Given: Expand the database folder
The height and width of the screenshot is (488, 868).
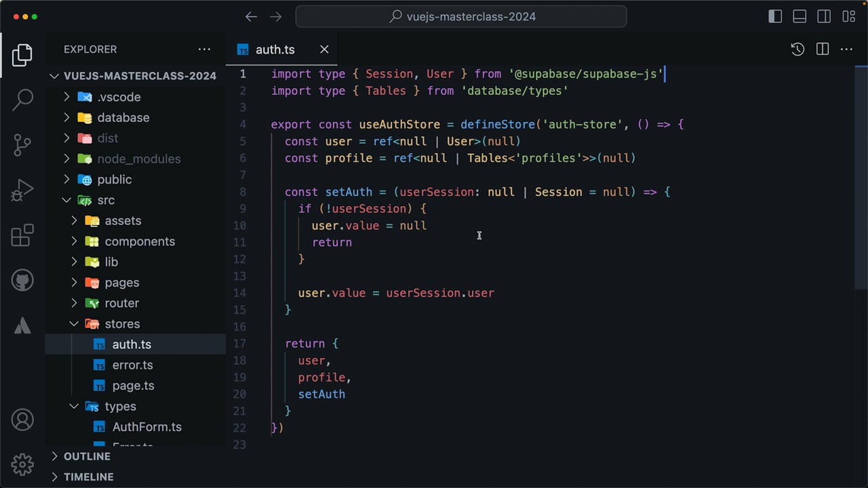Looking at the screenshot, I should click(136, 117).
